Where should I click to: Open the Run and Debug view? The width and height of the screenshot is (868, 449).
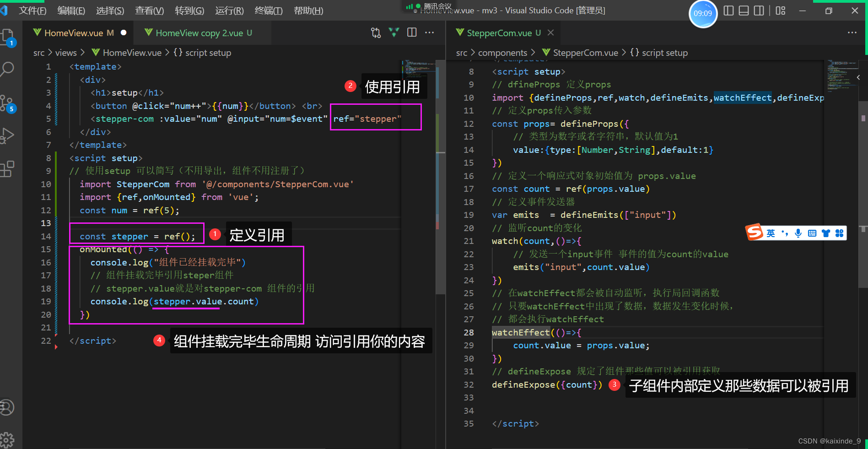7,135
